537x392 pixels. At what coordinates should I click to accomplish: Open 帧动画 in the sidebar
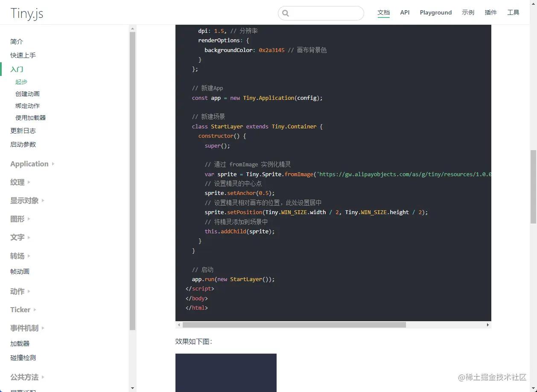tap(20, 271)
